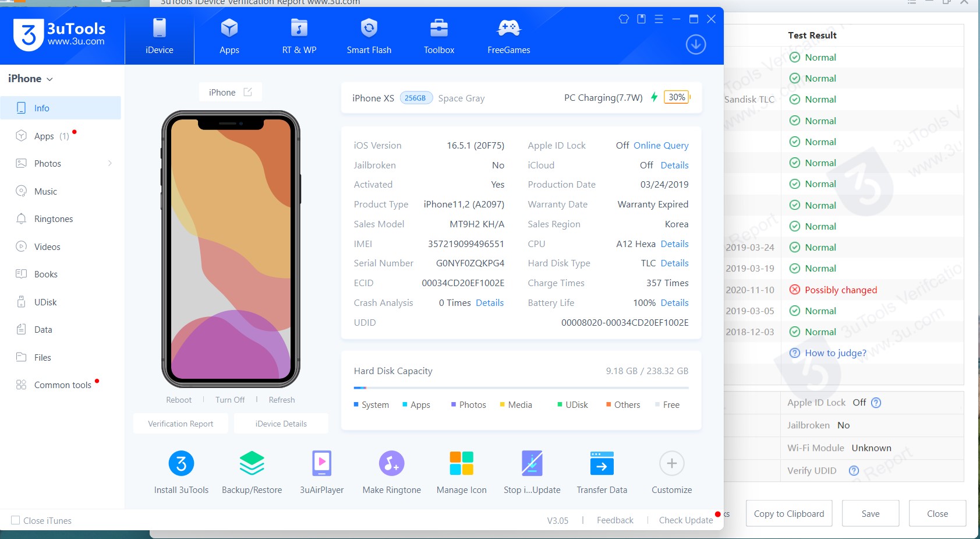This screenshot has width=980, height=539.
Task: Open the Toolbox tab
Action: [x=439, y=36]
